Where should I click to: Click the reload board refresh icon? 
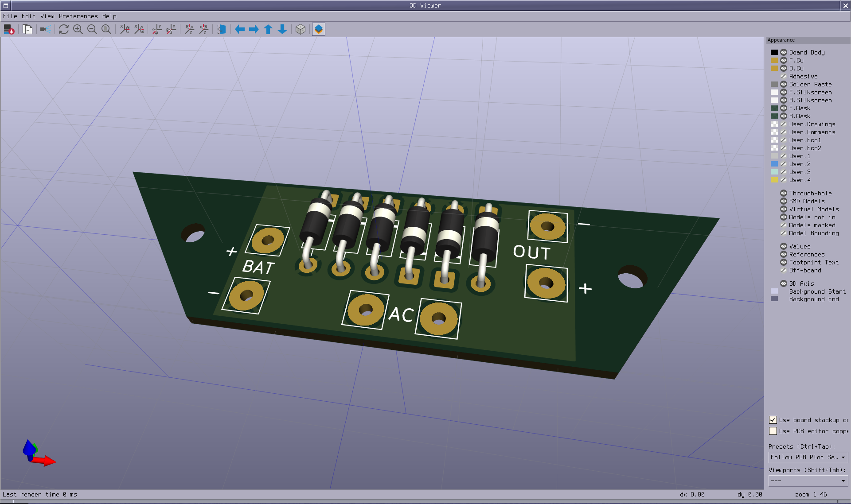tap(64, 29)
